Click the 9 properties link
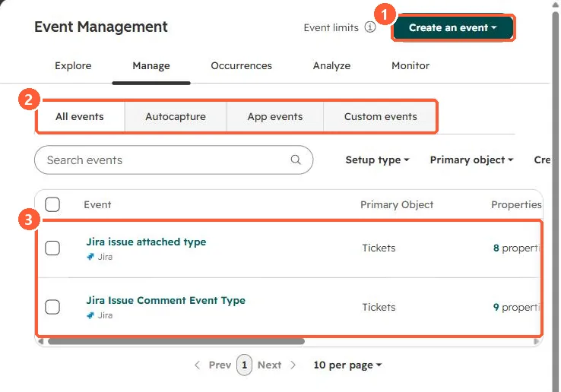This screenshot has height=392, width=561. (x=516, y=307)
